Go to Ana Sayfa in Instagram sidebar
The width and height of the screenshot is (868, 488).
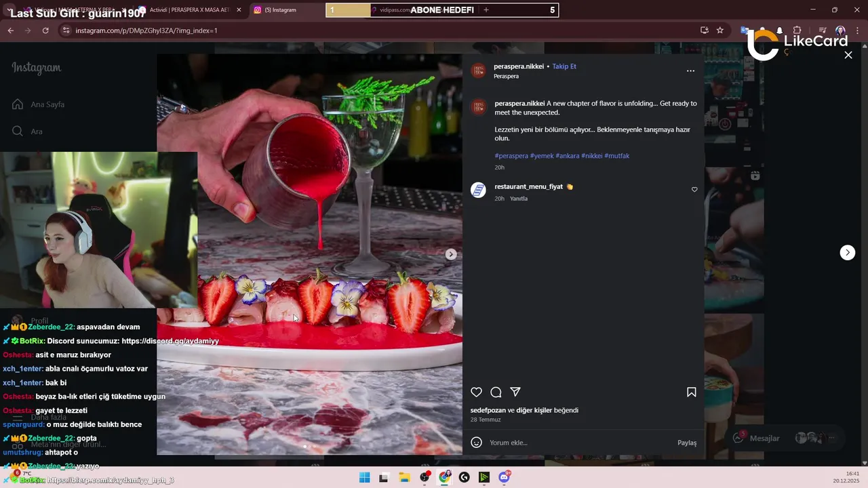click(x=39, y=104)
